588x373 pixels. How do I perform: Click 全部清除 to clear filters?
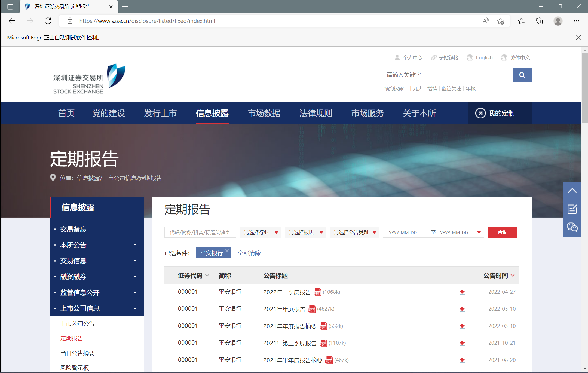click(249, 253)
